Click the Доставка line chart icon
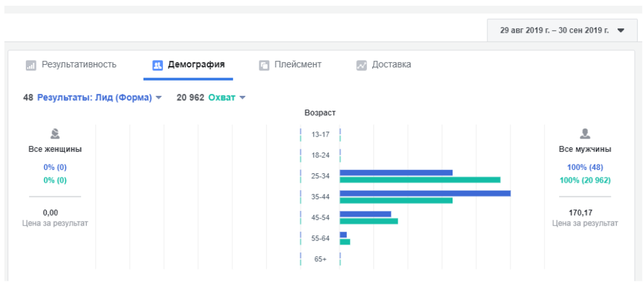This screenshot has height=284, width=644. tap(361, 65)
